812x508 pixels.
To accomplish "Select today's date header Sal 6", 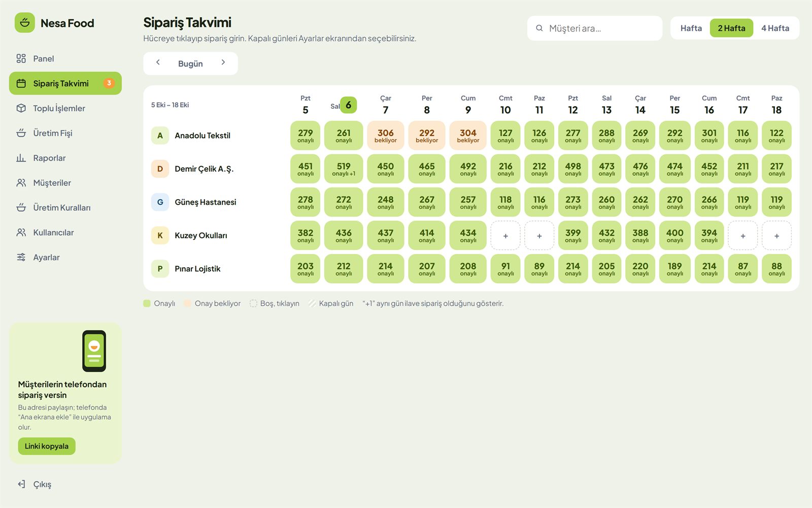I will tap(344, 105).
